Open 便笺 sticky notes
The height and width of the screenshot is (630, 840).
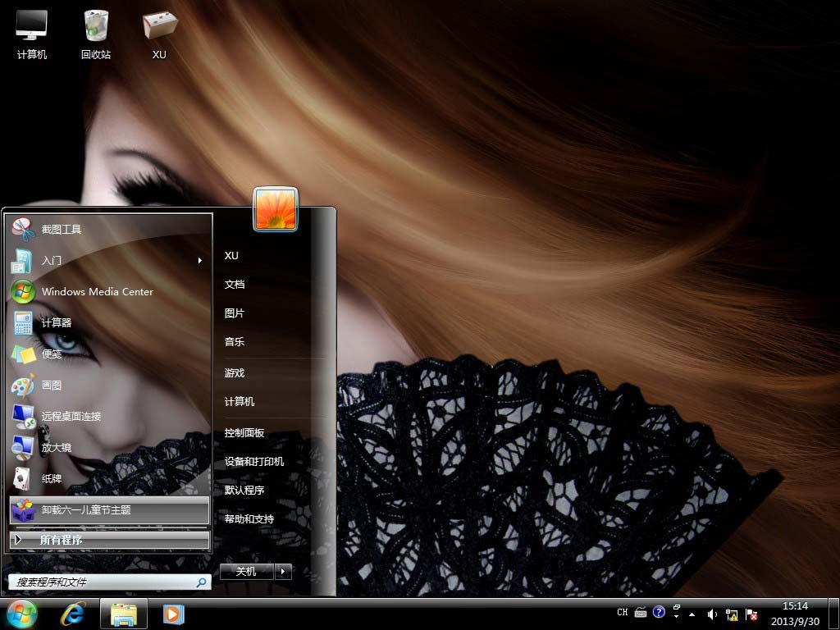(51, 354)
